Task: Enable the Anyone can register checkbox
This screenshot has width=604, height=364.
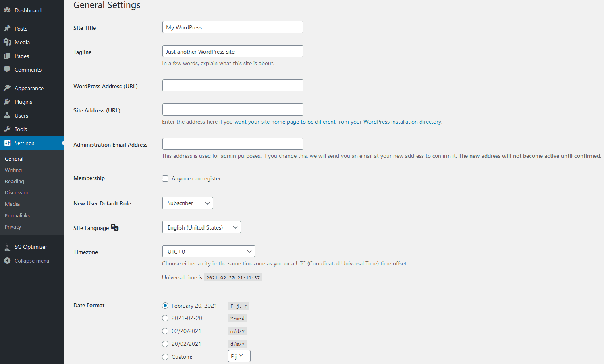Action: click(x=165, y=178)
